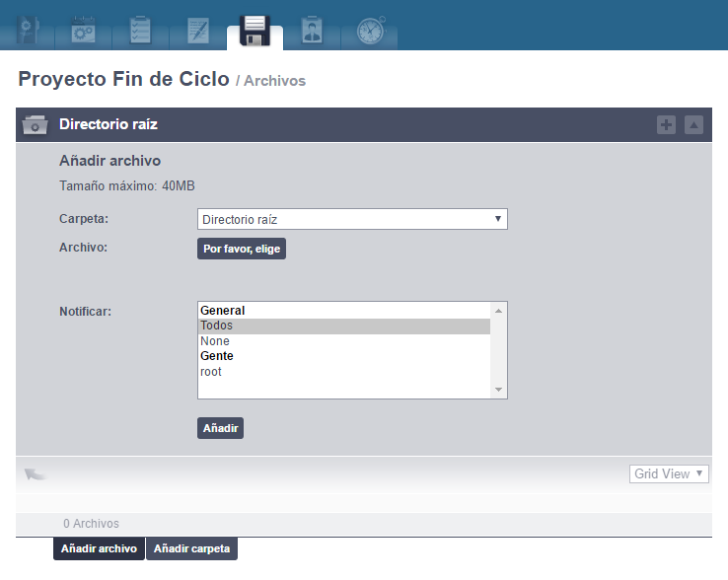Click the plus icon in Directorio raíz header
Screen dimensions: 728x580
point(667,125)
